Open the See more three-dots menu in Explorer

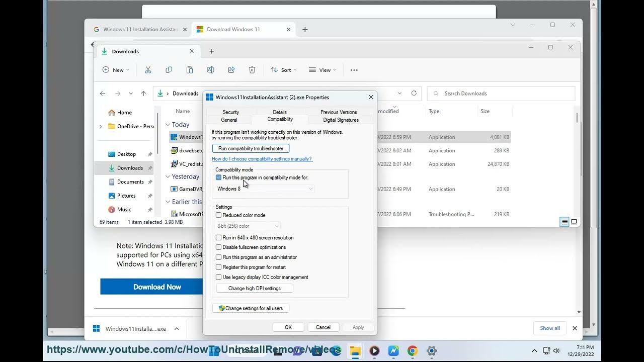pyautogui.click(x=354, y=70)
